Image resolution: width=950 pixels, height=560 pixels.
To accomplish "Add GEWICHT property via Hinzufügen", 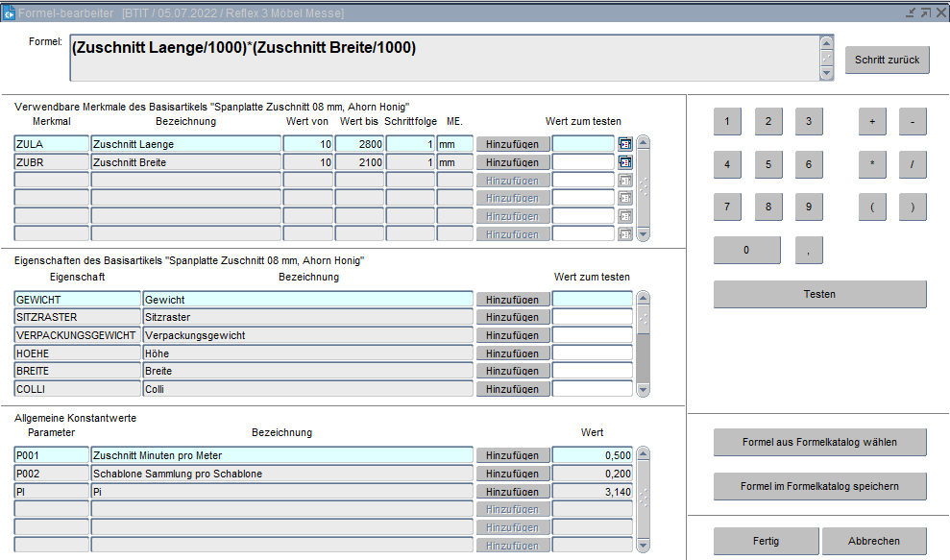I will click(513, 300).
